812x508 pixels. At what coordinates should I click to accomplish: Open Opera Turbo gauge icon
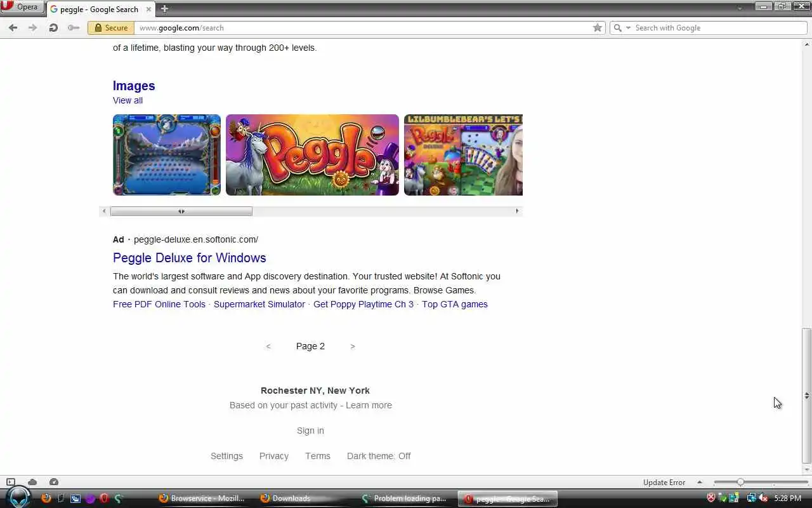(54, 482)
